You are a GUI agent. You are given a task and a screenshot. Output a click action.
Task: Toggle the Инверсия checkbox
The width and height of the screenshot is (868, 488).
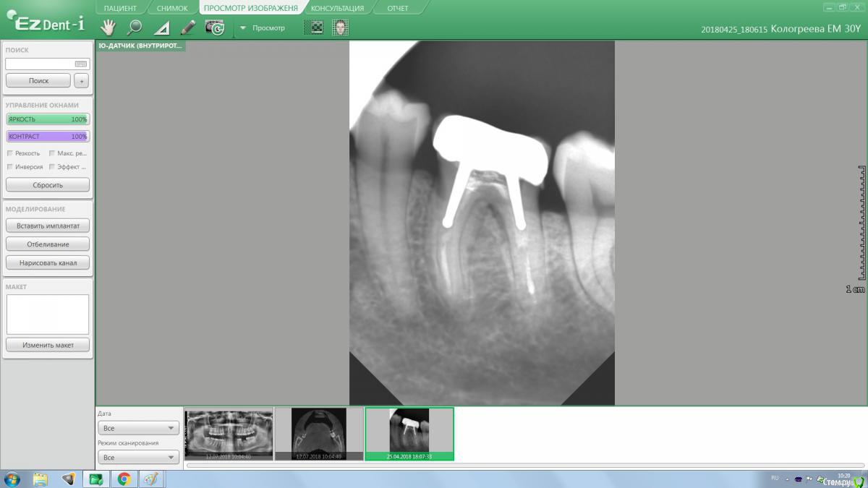coord(10,167)
